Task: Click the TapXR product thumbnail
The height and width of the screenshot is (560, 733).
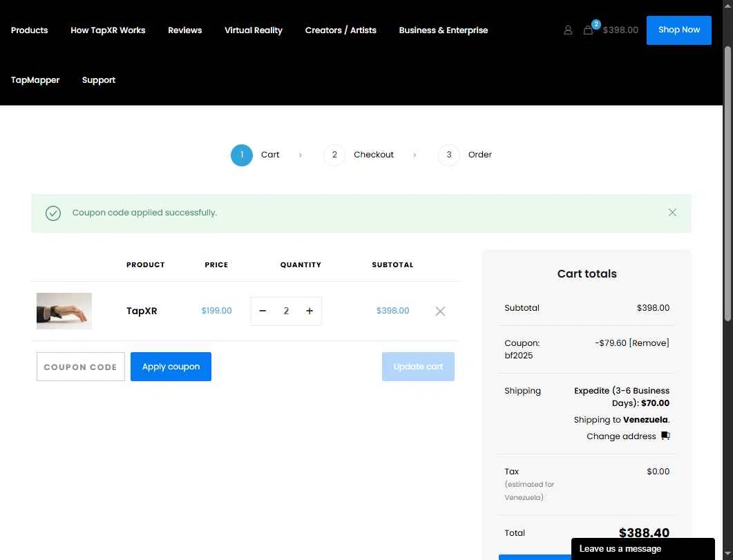Action: tap(64, 311)
